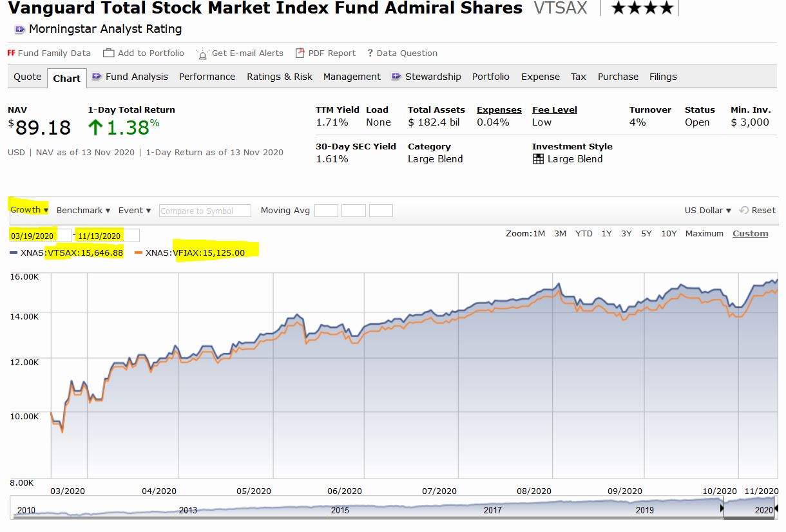Select the Custom zoom option
This screenshot has height=532, width=786.
click(751, 234)
